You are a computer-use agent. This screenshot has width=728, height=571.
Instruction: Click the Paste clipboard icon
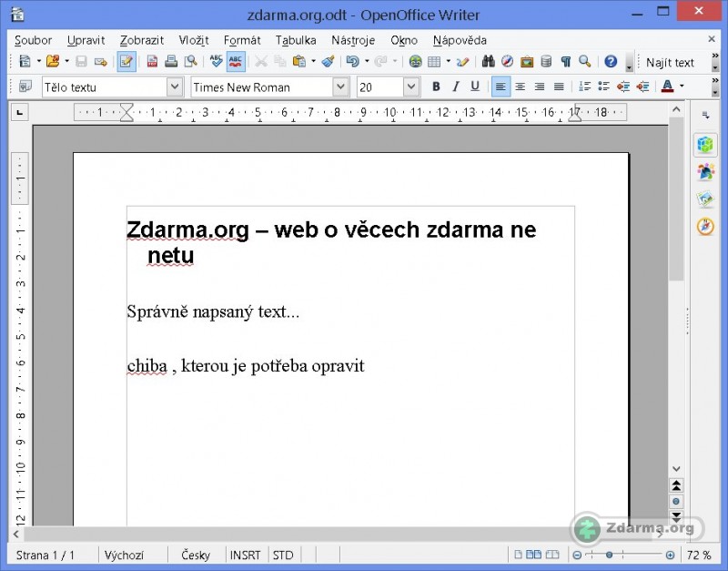299,61
